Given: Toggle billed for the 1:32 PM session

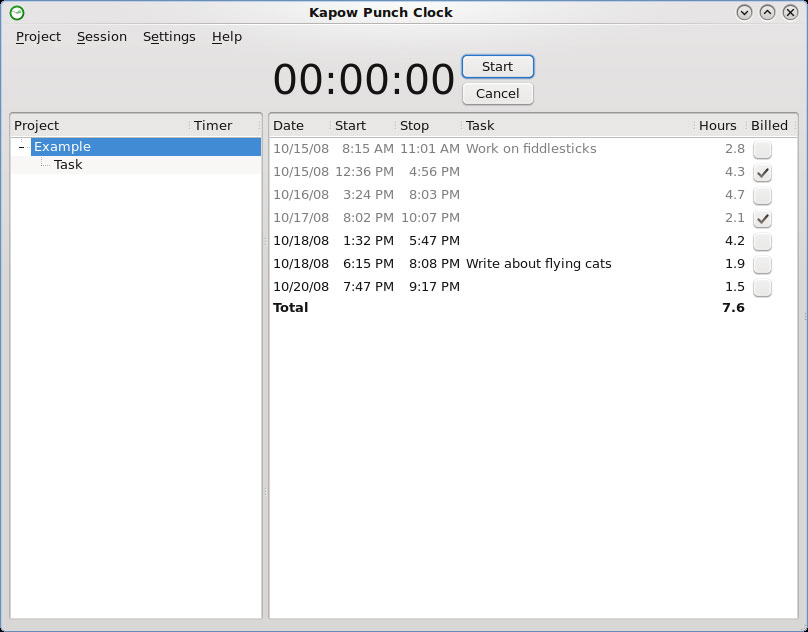Looking at the screenshot, I should click(762, 241).
